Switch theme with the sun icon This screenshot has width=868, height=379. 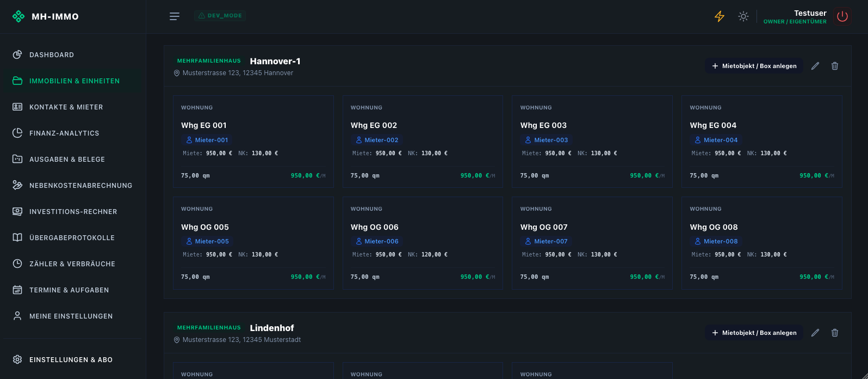click(743, 16)
